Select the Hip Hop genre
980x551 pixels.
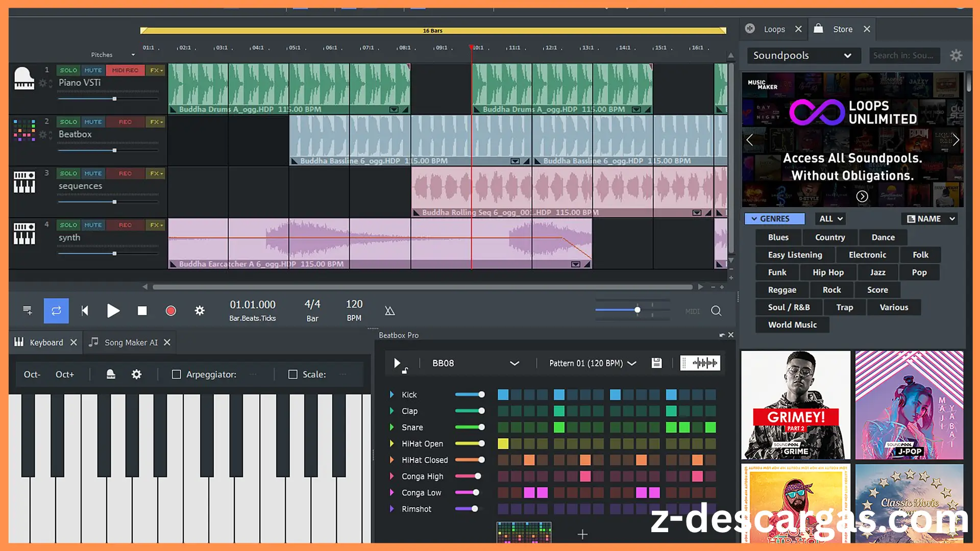(x=828, y=272)
